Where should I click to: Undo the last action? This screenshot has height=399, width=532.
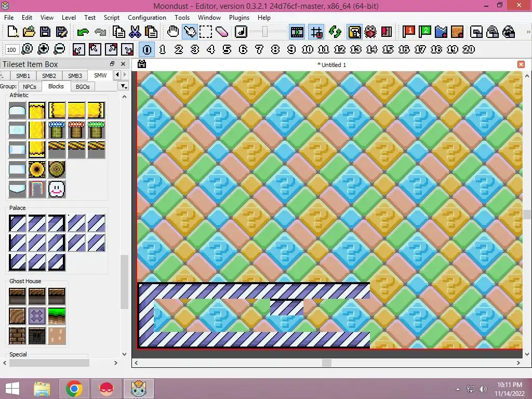83,32
